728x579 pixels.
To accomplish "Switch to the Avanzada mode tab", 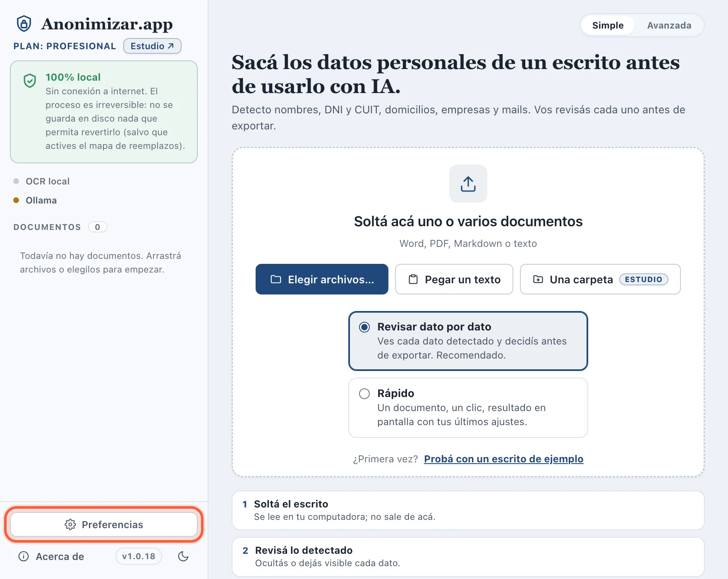I will point(669,25).
